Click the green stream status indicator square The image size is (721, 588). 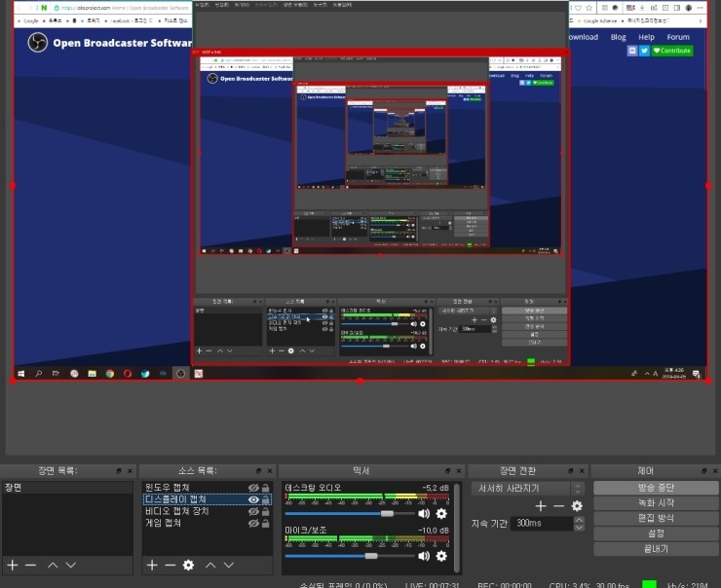[x=649, y=584]
